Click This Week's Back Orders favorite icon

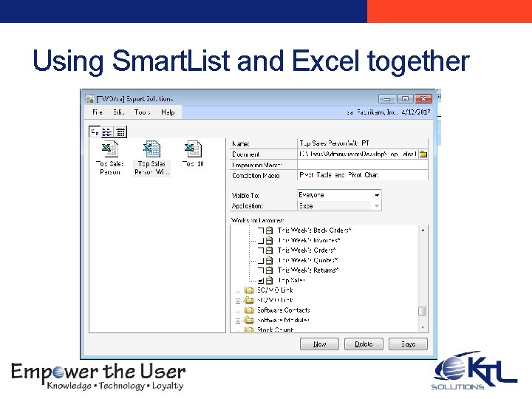pos(270,231)
